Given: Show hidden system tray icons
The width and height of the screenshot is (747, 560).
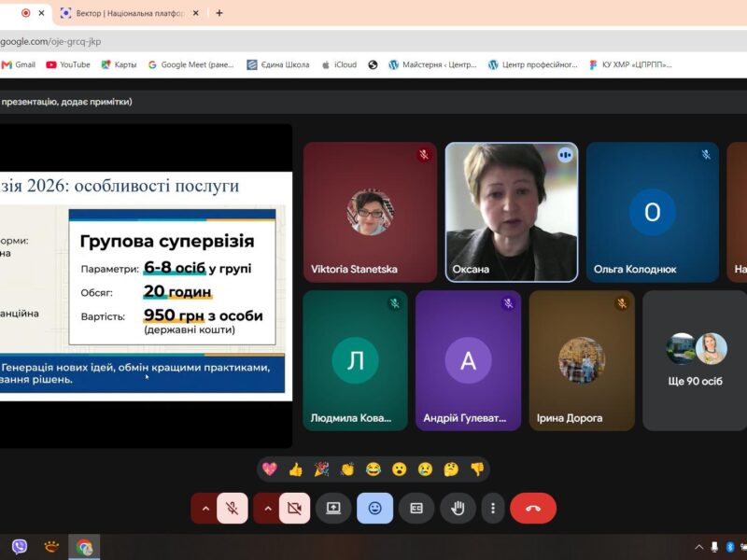Looking at the screenshot, I should pyautogui.click(x=698, y=547).
